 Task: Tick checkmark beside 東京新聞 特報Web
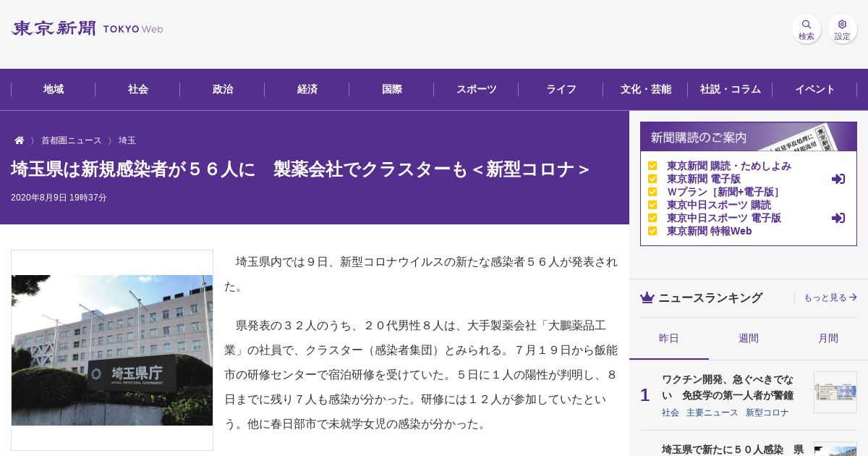point(652,231)
